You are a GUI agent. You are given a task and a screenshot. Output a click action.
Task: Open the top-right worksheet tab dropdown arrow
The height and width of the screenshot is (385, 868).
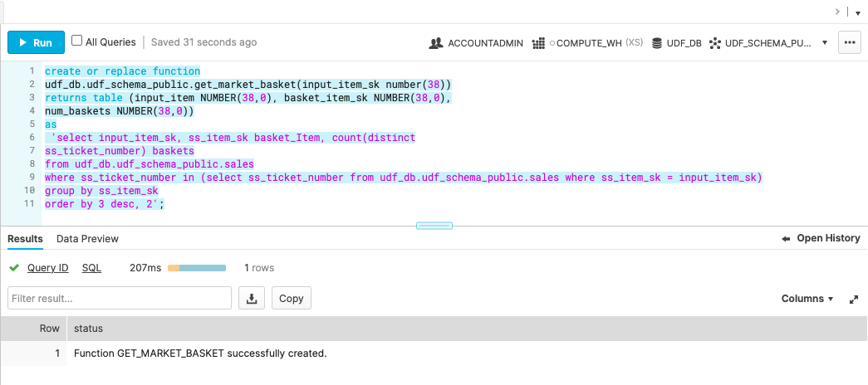(857, 13)
